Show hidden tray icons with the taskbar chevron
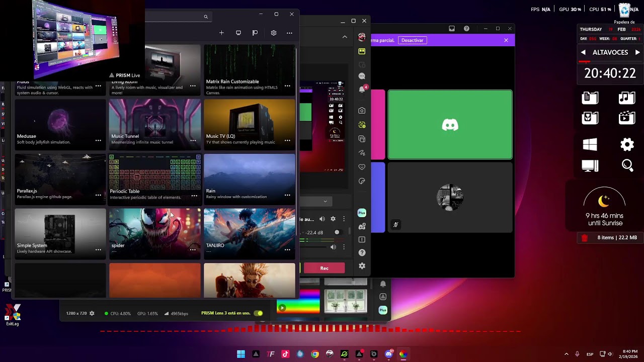This screenshot has width=644, height=362. tap(567, 354)
